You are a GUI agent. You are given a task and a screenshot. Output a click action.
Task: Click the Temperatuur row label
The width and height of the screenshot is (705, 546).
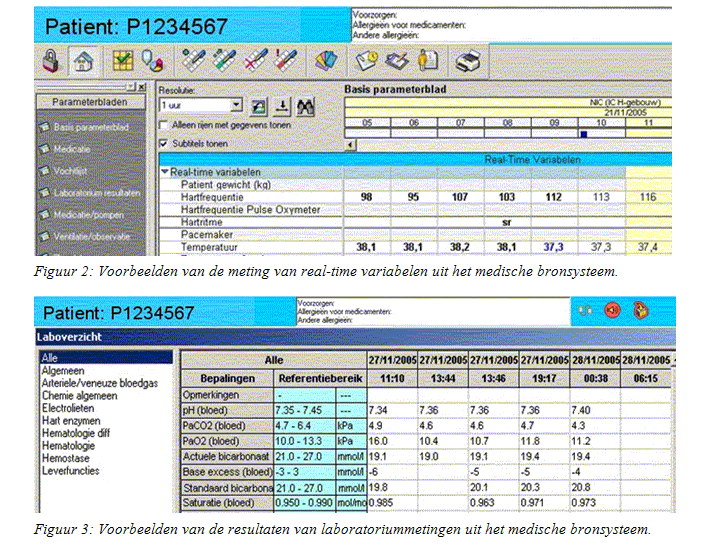tap(209, 247)
